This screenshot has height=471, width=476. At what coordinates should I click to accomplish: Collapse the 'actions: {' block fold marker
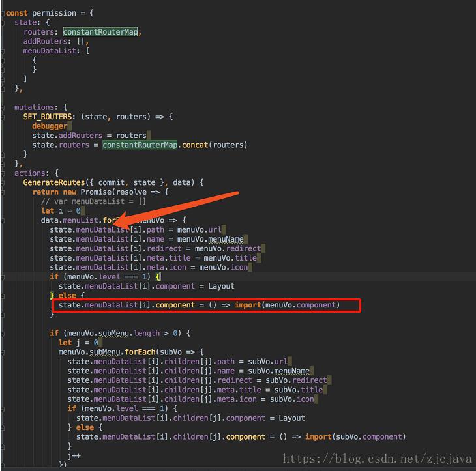3,173
